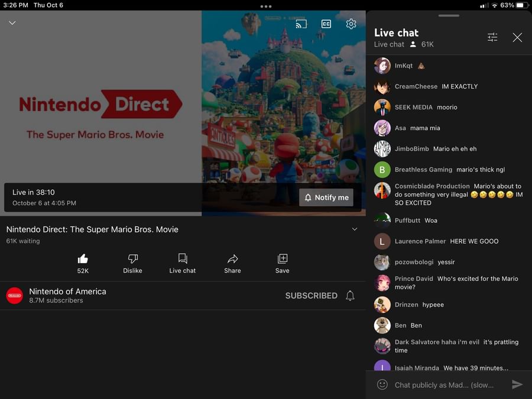532x399 pixels.
Task: Tap the chat message input field
Action: coord(445,385)
